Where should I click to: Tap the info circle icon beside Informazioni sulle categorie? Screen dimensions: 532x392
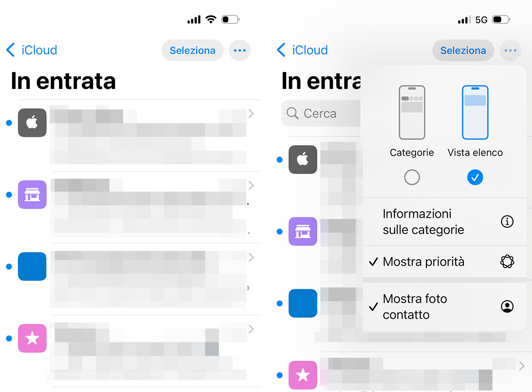click(x=507, y=221)
